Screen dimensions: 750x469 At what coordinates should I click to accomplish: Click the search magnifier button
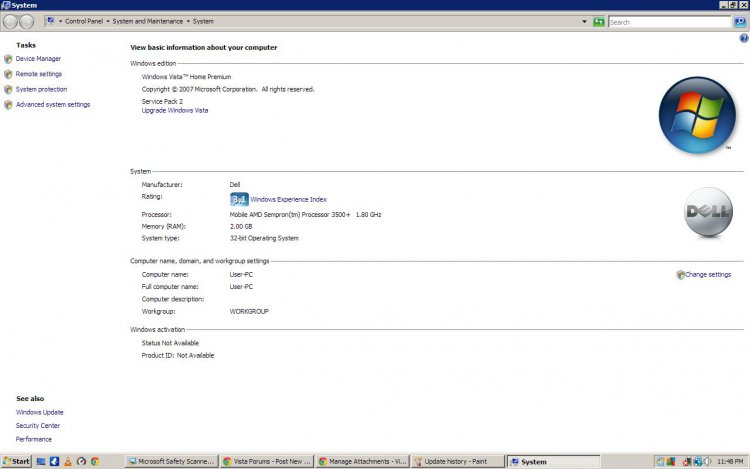coord(740,22)
